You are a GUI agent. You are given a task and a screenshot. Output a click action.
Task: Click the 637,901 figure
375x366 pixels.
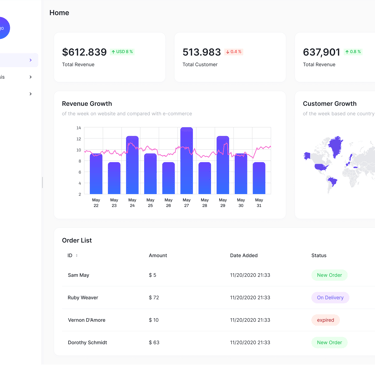(x=322, y=52)
